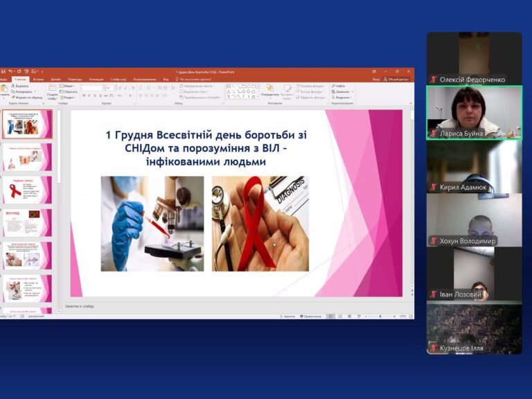Click the Cut (Вырезать) scissors command
This screenshot has height=399, width=532.
click(x=22, y=86)
